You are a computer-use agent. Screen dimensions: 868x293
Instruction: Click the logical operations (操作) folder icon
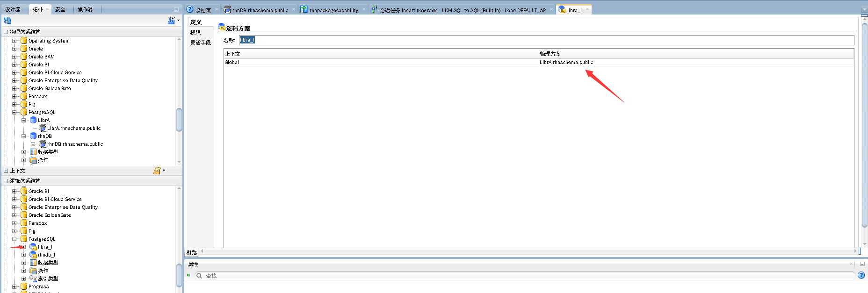coord(33,271)
